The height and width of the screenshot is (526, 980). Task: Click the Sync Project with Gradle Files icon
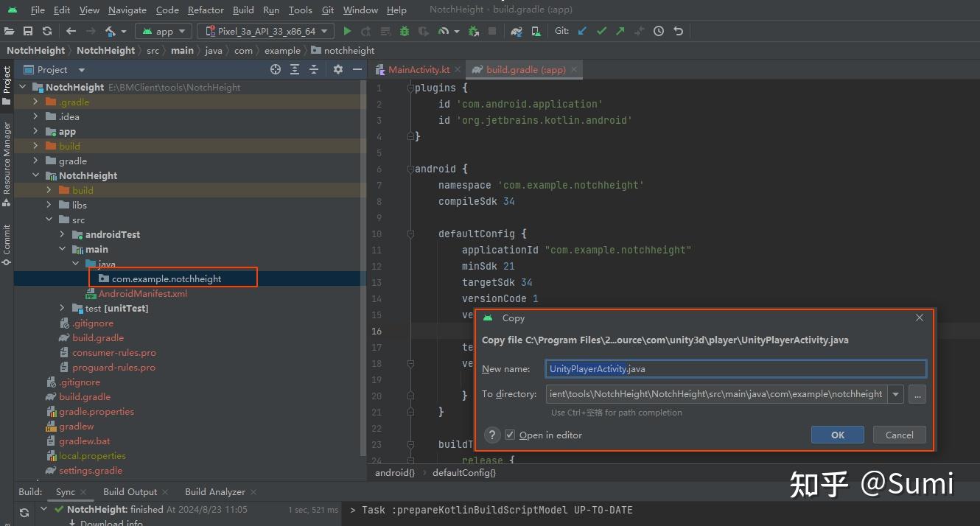pos(517,31)
